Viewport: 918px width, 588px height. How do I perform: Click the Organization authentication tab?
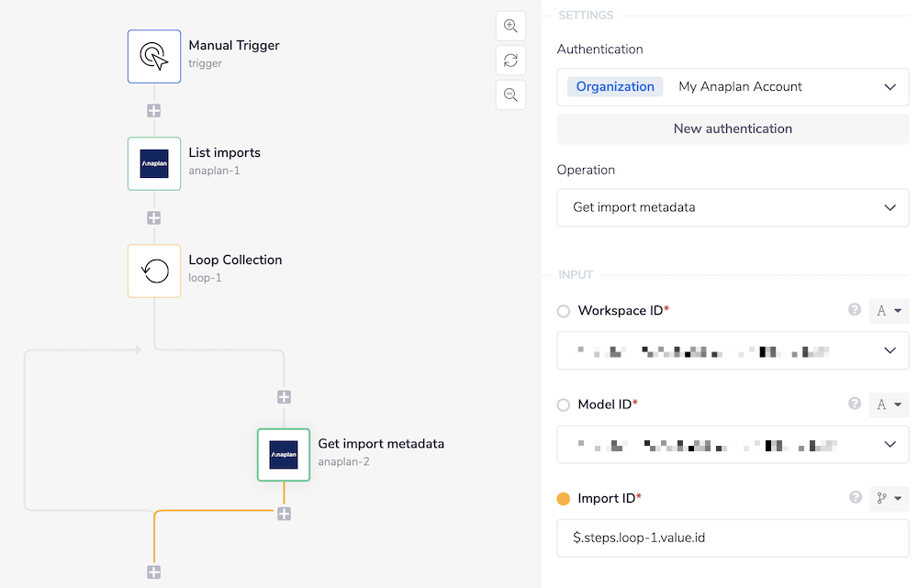615,86
